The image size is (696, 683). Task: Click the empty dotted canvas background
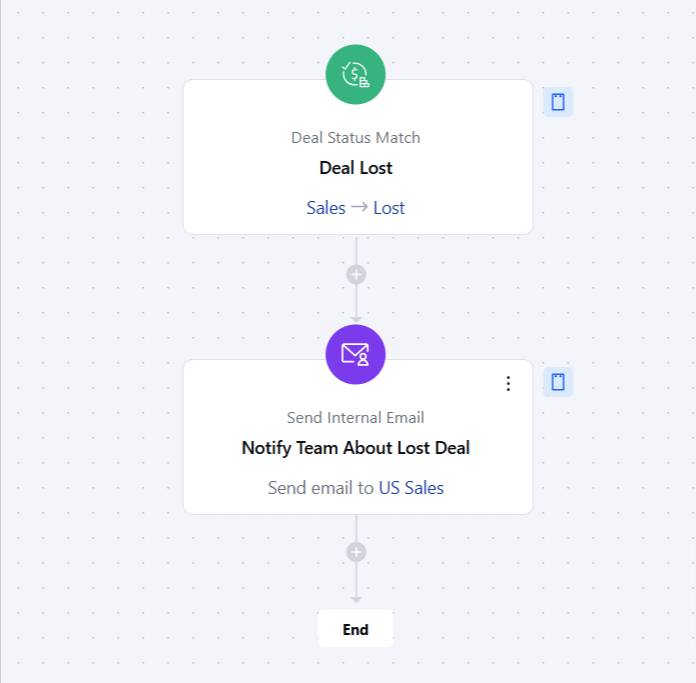click(x=89, y=311)
